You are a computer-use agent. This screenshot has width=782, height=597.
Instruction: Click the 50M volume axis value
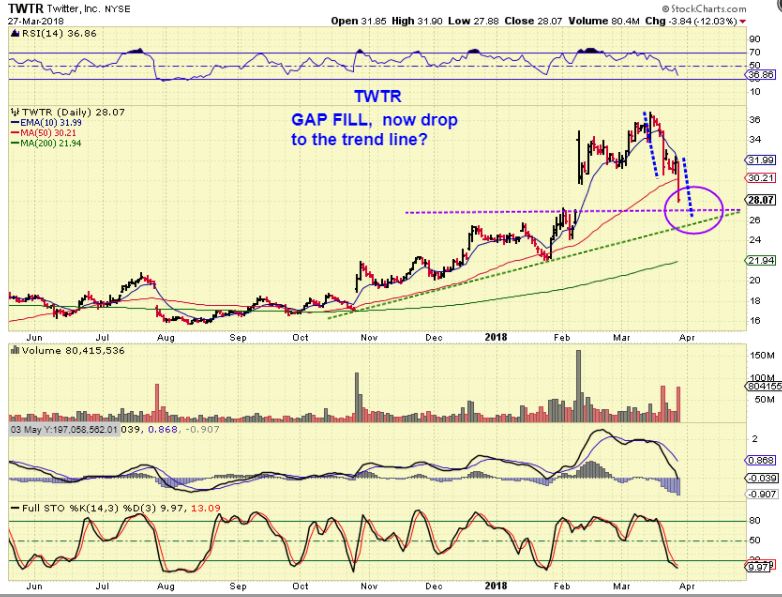tap(765, 399)
